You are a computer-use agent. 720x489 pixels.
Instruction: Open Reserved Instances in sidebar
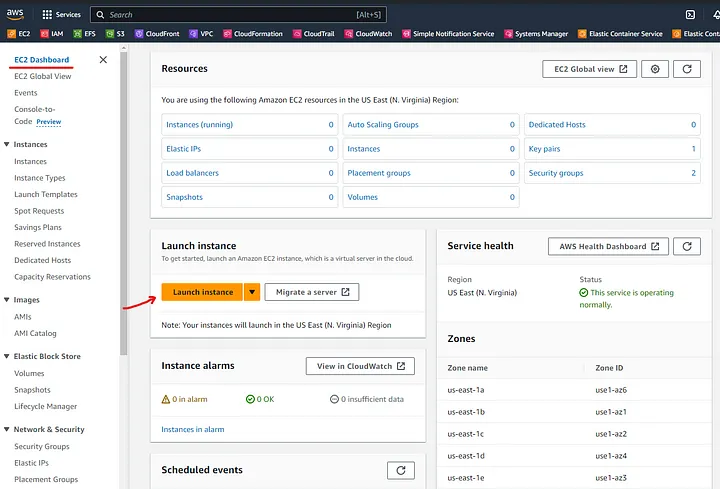pyautogui.click(x=47, y=244)
